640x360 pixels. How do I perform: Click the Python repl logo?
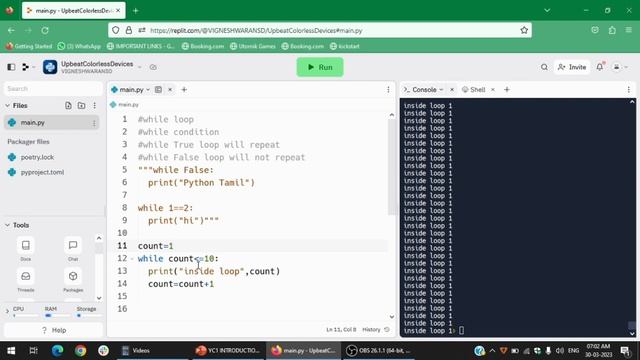pos(50,67)
